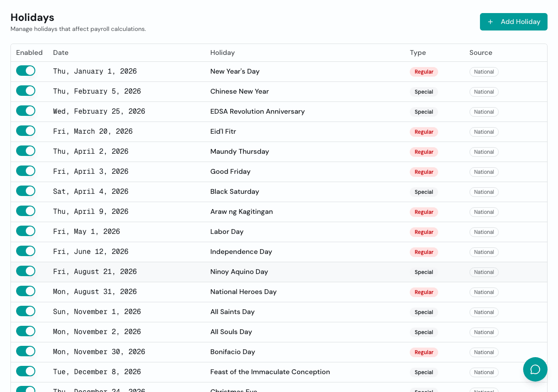This screenshot has width=558, height=392.
Task: Toggle off Chinese New Year holiday
Action: (x=26, y=91)
